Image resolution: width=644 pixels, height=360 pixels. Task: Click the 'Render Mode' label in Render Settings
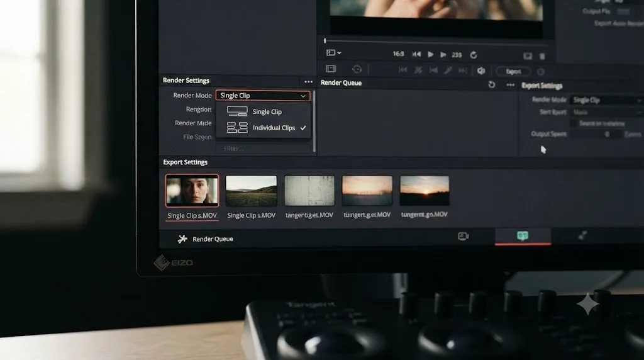click(192, 95)
